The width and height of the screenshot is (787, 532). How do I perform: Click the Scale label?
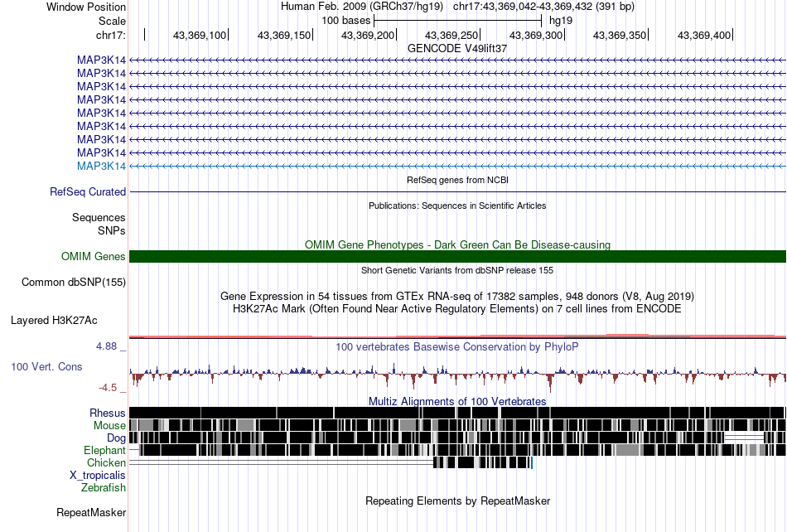112,21
